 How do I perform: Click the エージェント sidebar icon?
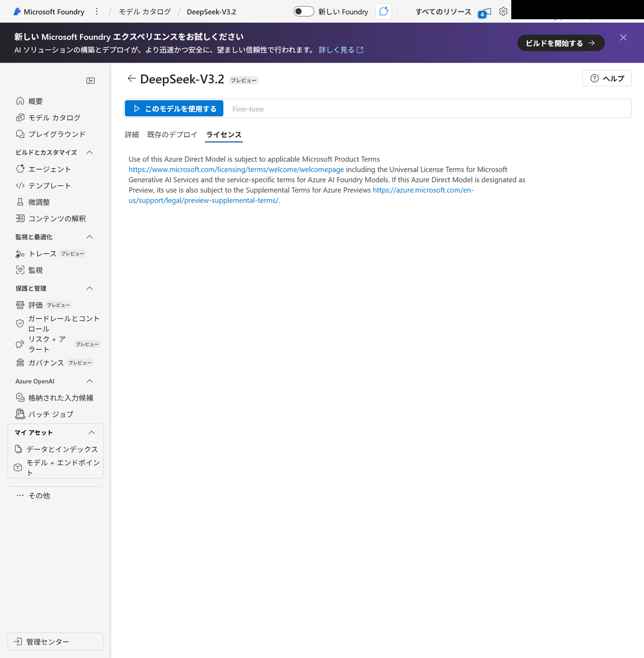(20, 169)
